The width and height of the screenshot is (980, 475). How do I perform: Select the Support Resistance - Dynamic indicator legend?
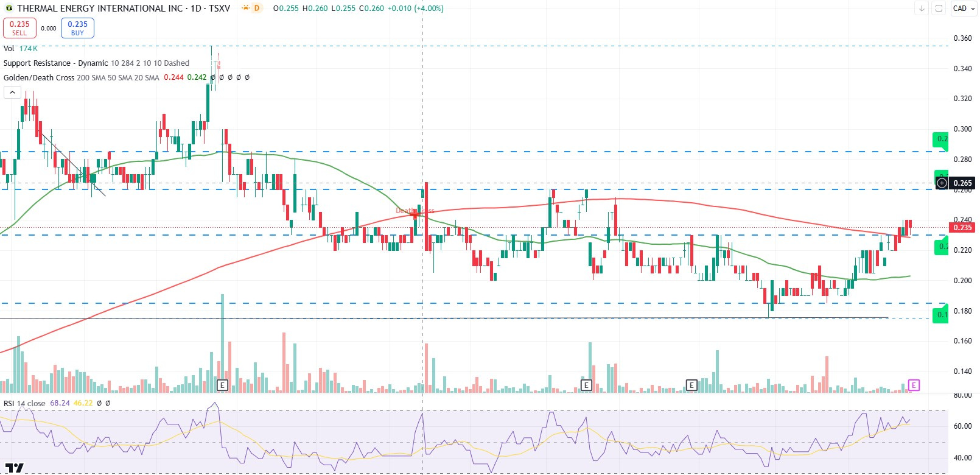tap(96, 63)
